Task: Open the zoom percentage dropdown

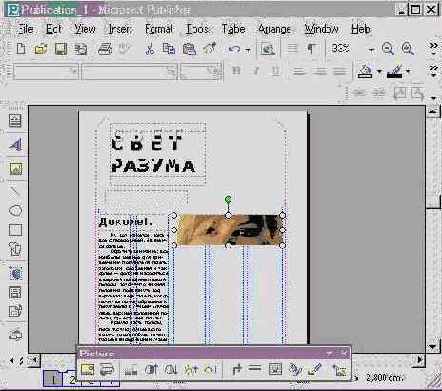Action: coord(372,50)
